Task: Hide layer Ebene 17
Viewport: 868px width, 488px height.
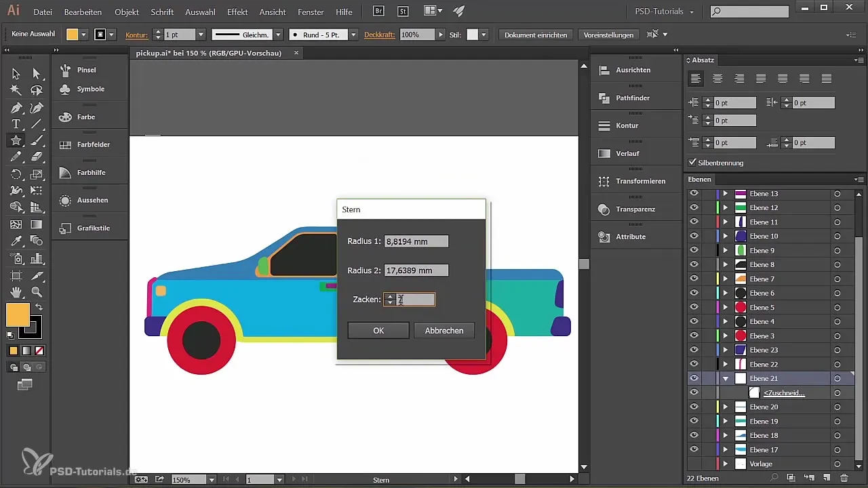Action: [694, 449]
